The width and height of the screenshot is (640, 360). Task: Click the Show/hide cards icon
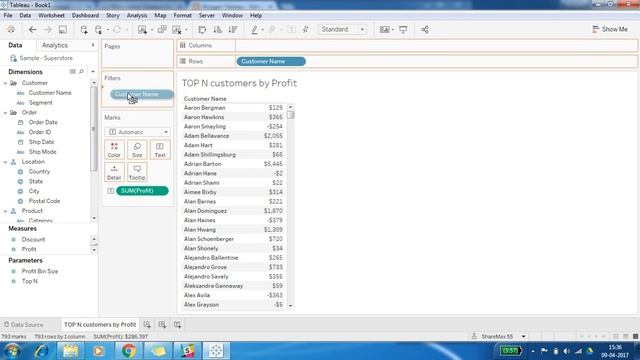click(384, 29)
